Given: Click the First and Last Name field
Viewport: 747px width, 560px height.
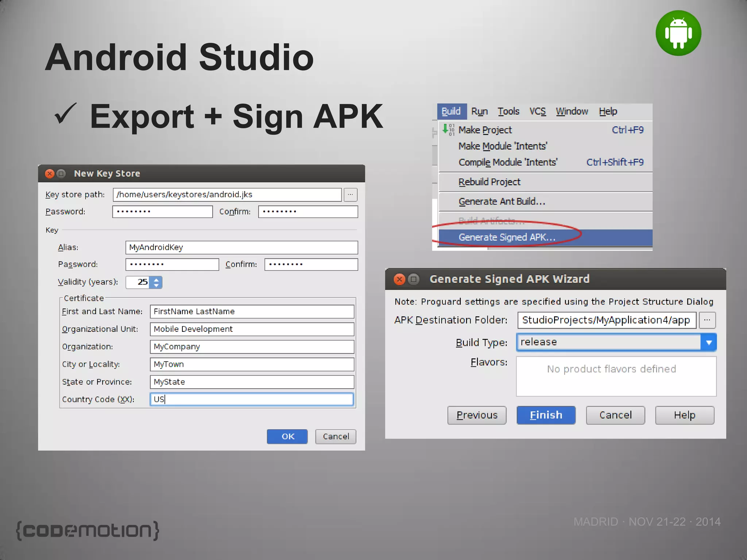Looking at the screenshot, I should click(252, 312).
